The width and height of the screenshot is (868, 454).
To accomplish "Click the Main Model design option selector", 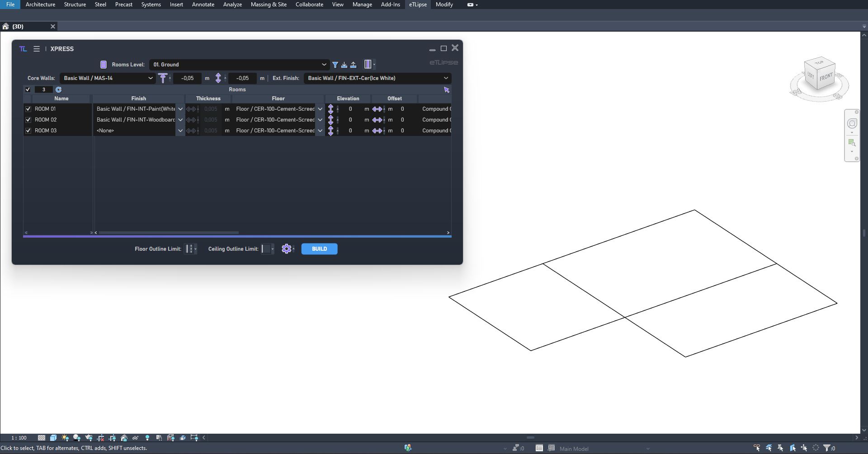I will point(604,449).
